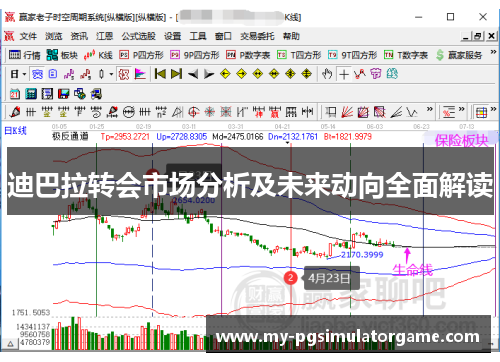500x362 pixels.
Task: Click the small triangle button at chart bottom-left
Action: click(x=10, y=344)
